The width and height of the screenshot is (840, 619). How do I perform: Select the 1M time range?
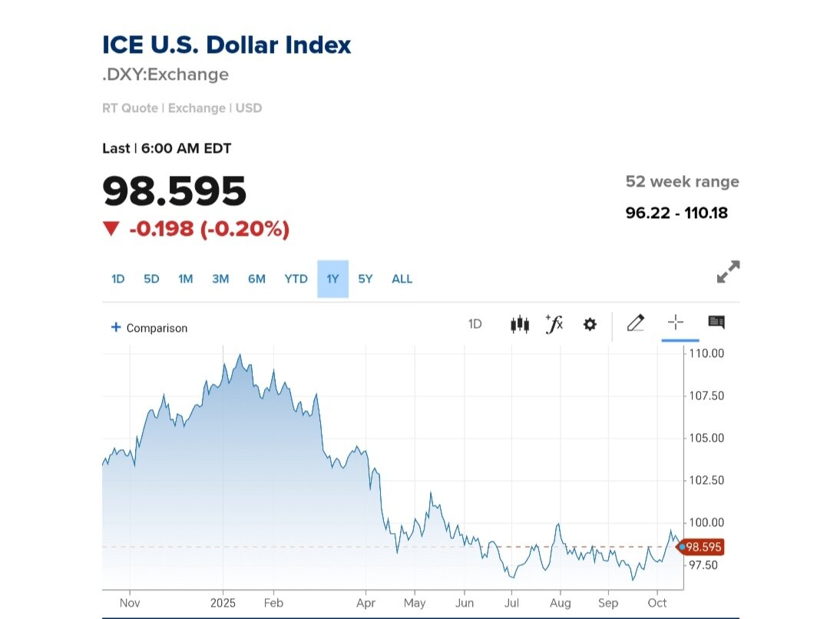click(185, 279)
